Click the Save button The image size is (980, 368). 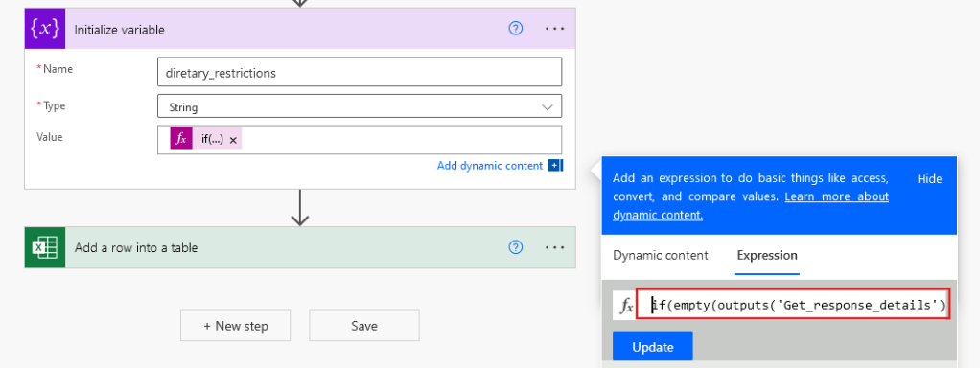[x=363, y=326]
